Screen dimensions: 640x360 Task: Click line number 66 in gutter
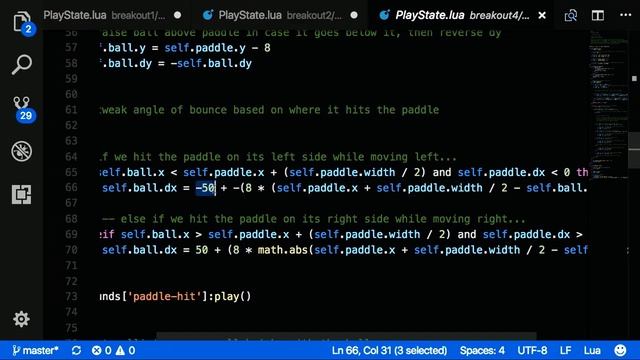click(71, 188)
